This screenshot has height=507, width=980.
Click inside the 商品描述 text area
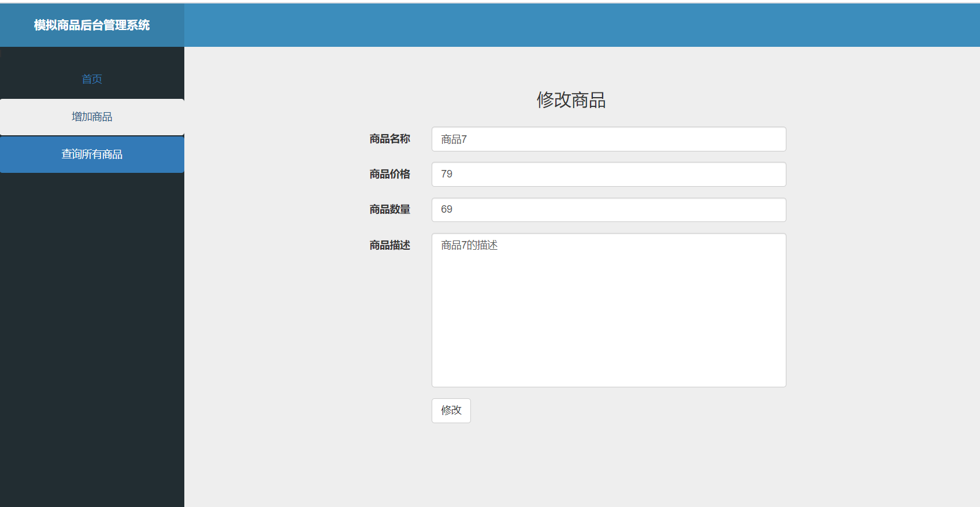point(608,310)
